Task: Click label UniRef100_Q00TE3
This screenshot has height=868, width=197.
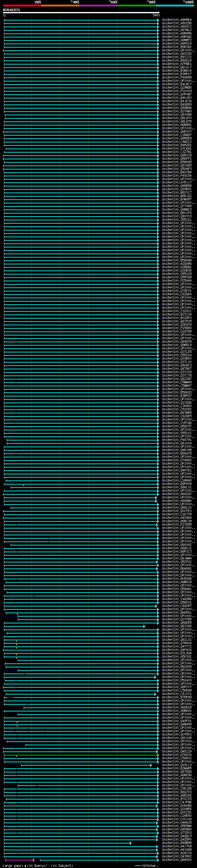Action: pos(176,511)
